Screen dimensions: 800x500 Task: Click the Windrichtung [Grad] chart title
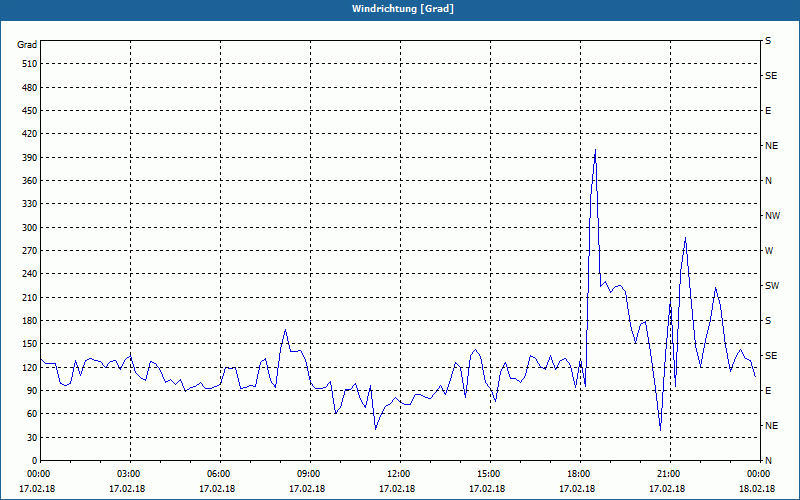pyautogui.click(x=400, y=9)
